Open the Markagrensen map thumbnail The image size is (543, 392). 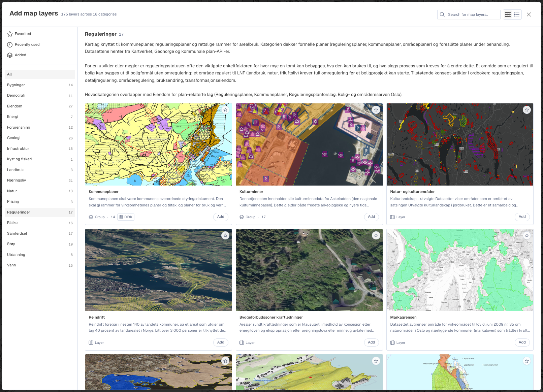point(460,270)
